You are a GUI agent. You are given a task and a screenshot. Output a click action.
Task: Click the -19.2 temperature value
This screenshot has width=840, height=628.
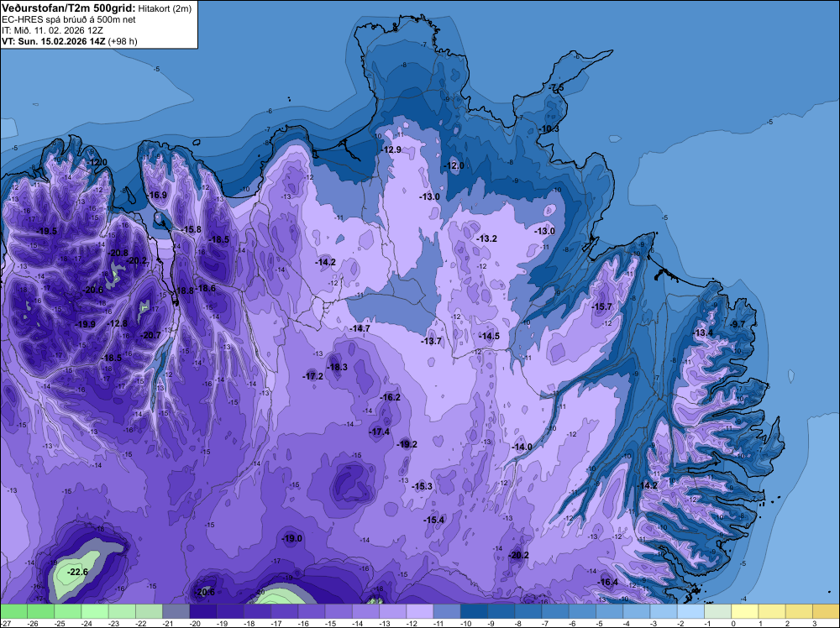click(407, 444)
